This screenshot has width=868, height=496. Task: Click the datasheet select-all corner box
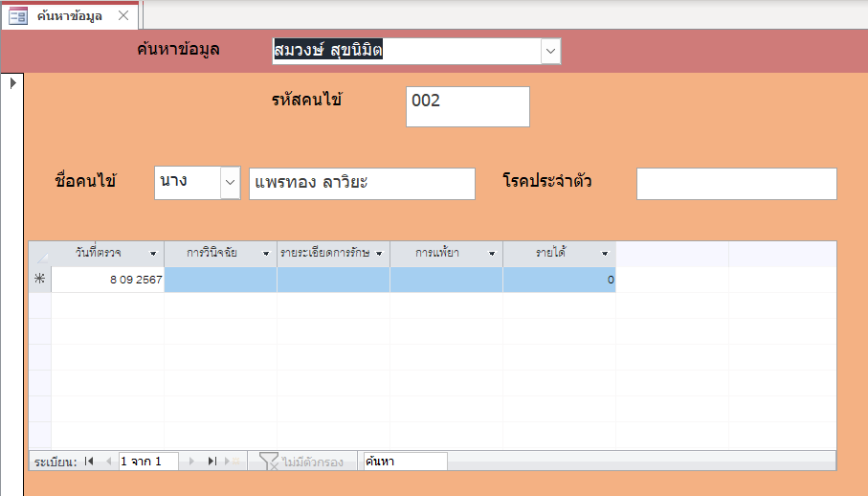click(x=39, y=254)
